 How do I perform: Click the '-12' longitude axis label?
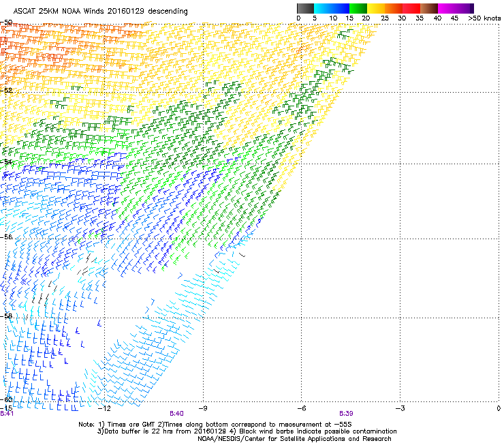point(104,408)
